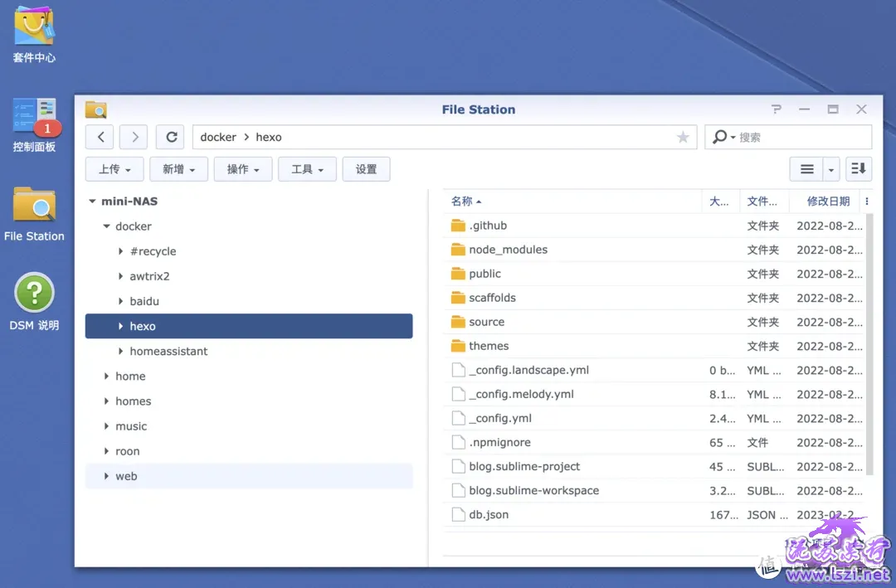
Task: Expand the homes shared folder node
Action: coord(106,401)
